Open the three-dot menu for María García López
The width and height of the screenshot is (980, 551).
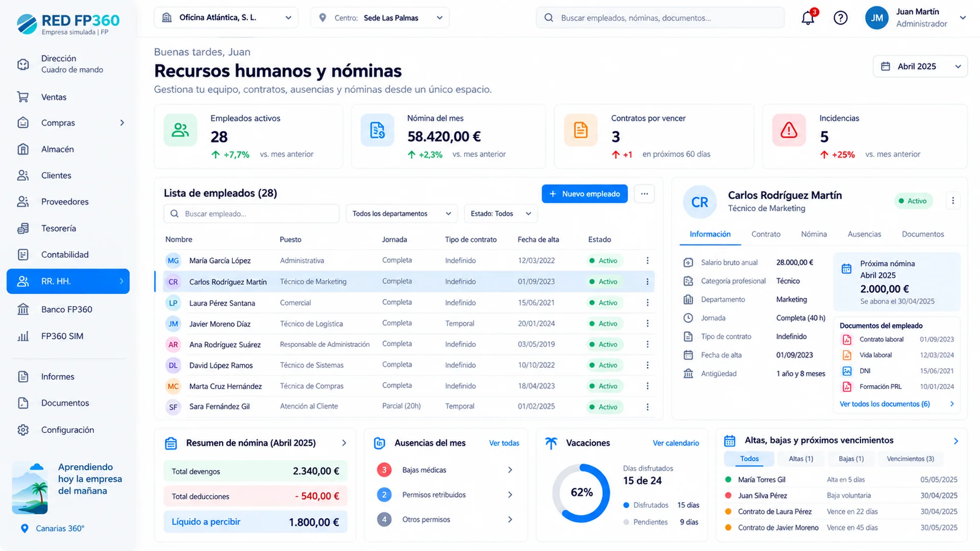pyautogui.click(x=647, y=261)
